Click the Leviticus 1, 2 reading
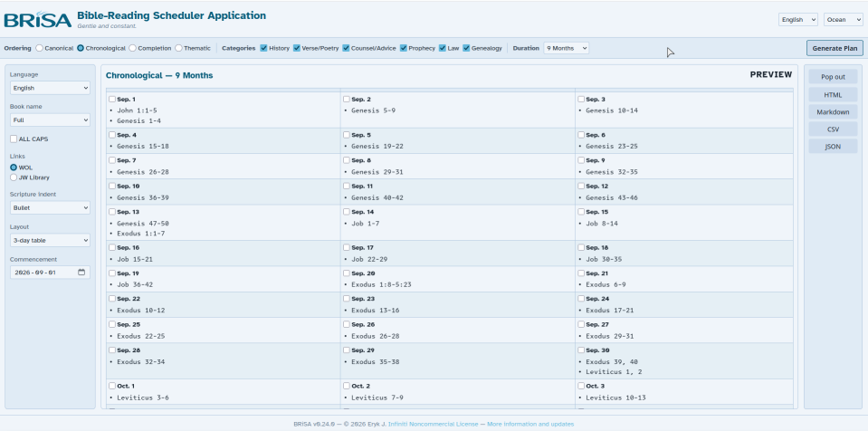Viewport: 868px width, 431px height. (614, 372)
